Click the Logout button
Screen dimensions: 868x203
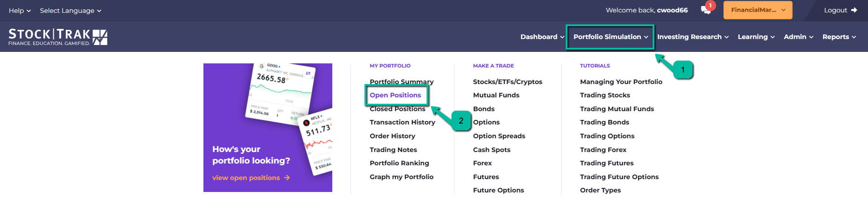[840, 10]
